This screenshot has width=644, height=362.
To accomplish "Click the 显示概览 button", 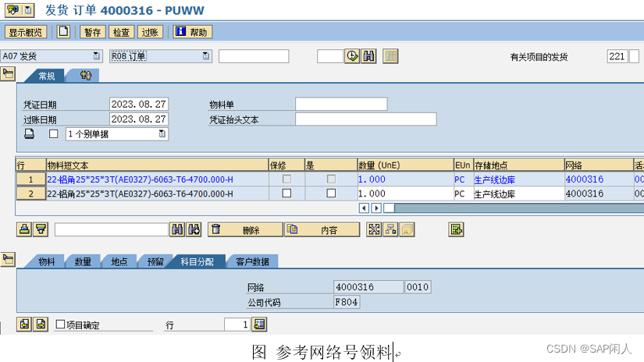I will click(26, 32).
